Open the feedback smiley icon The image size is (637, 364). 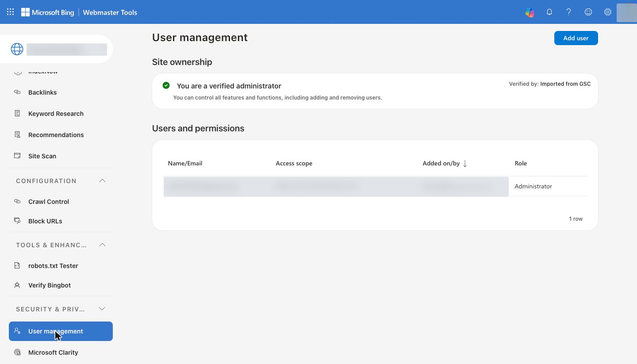(588, 12)
